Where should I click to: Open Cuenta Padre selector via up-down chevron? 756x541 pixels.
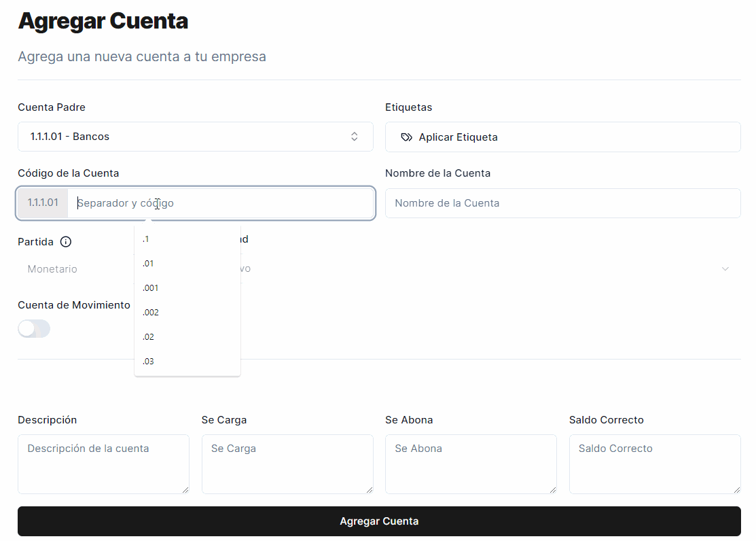[x=354, y=137]
